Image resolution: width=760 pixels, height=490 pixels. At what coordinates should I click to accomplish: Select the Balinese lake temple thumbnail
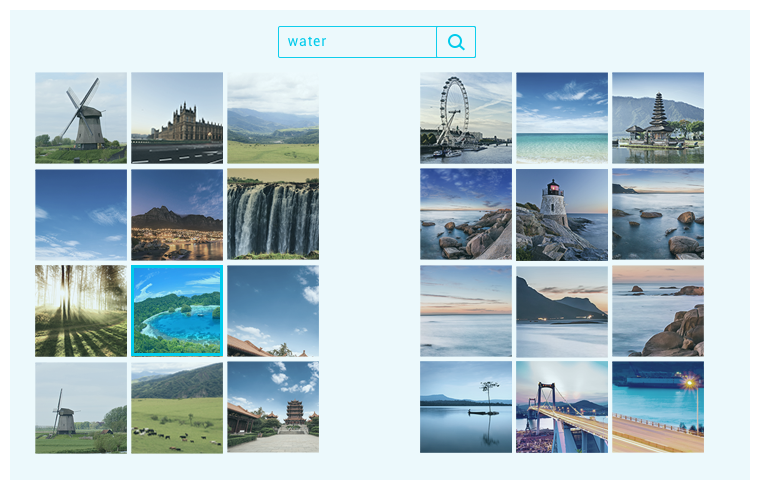click(x=658, y=118)
